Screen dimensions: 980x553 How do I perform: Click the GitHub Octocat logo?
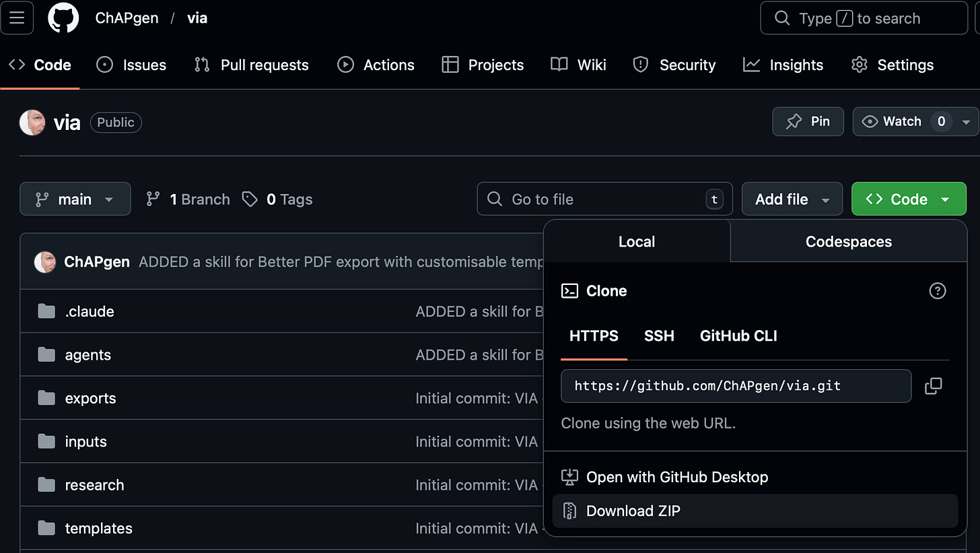pyautogui.click(x=63, y=18)
